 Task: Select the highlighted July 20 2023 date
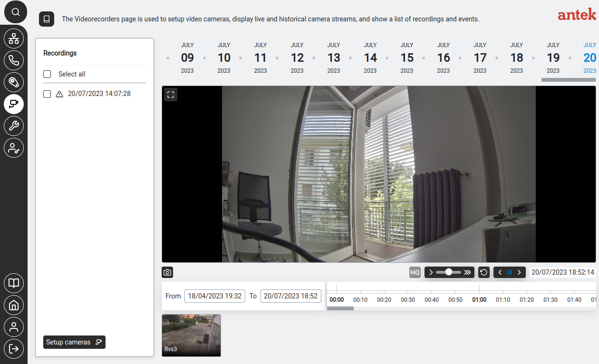pyautogui.click(x=590, y=58)
